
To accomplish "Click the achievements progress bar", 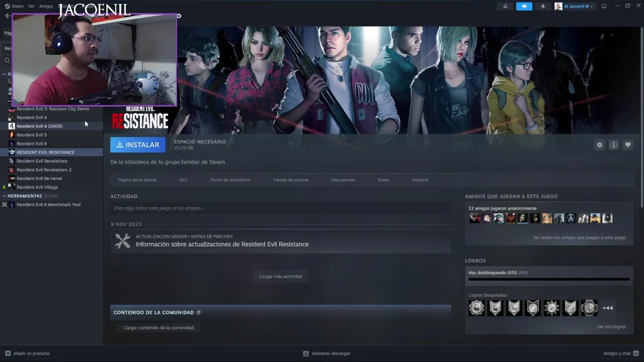I will click(549, 279).
